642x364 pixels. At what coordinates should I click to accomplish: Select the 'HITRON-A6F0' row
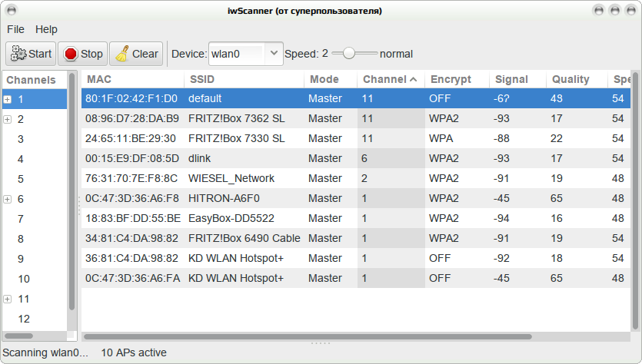[355, 198]
